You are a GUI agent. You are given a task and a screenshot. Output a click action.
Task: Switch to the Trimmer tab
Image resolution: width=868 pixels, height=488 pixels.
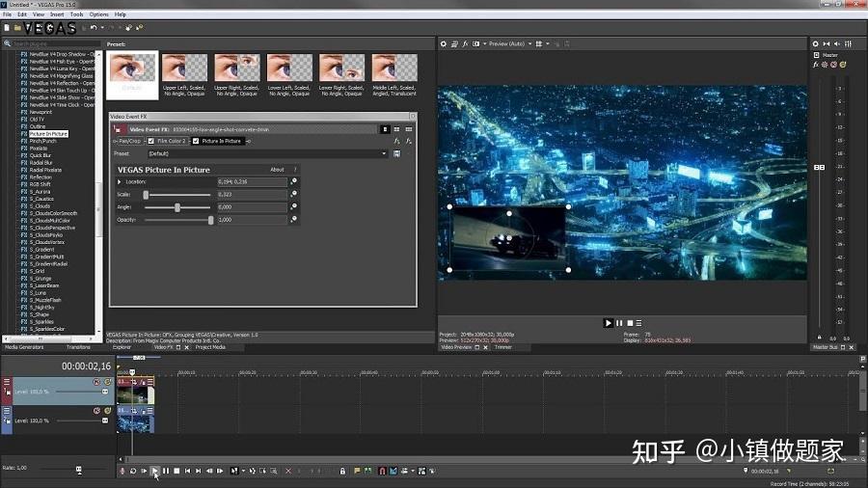pyautogui.click(x=502, y=347)
